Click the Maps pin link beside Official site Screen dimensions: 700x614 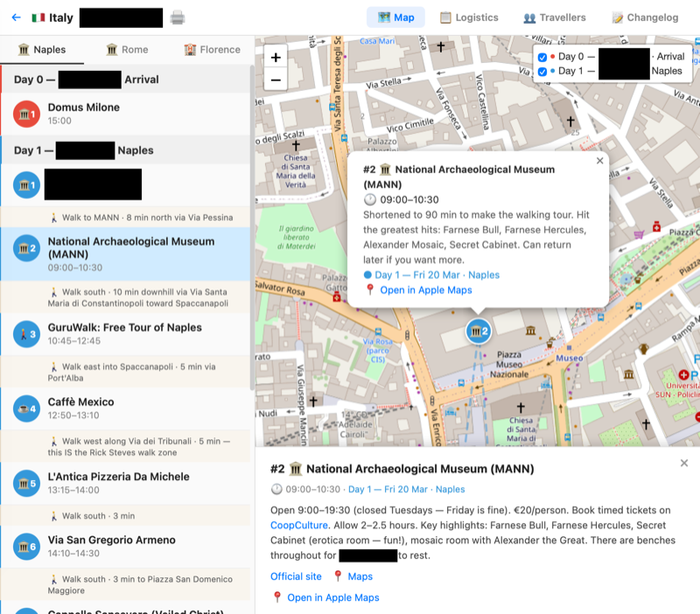[x=362, y=576]
